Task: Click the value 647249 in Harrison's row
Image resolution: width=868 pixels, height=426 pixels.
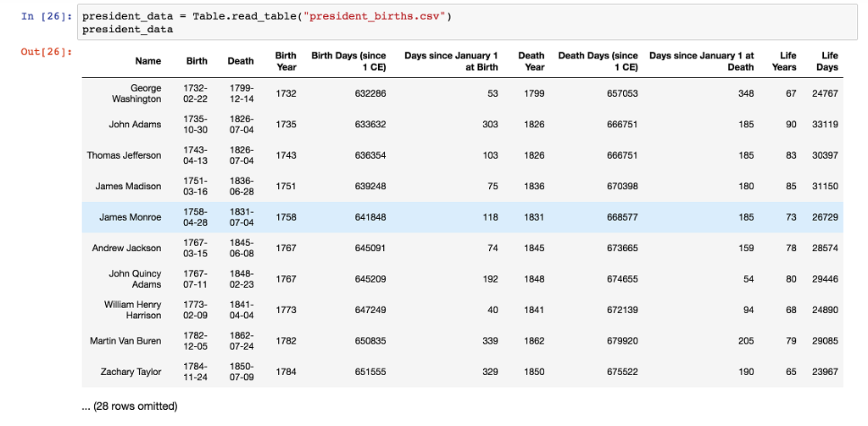Action: click(x=370, y=311)
